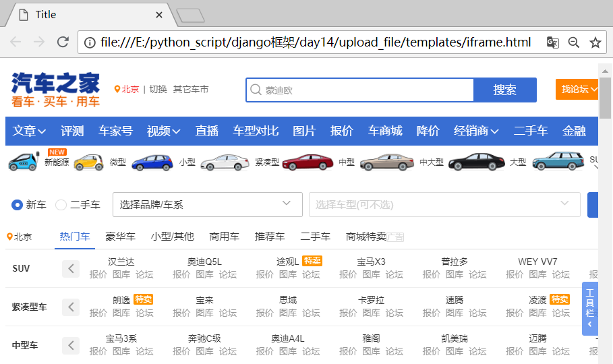The height and width of the screenshot is (364, 613).
Task: Switch to the 推荐车 tab
Action: (270, 237)
